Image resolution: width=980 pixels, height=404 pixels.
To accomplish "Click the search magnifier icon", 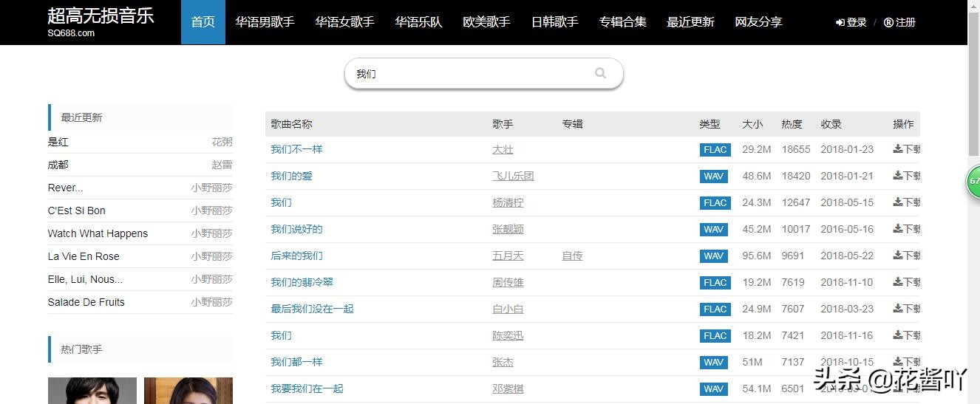I will [x=600, y=73].
